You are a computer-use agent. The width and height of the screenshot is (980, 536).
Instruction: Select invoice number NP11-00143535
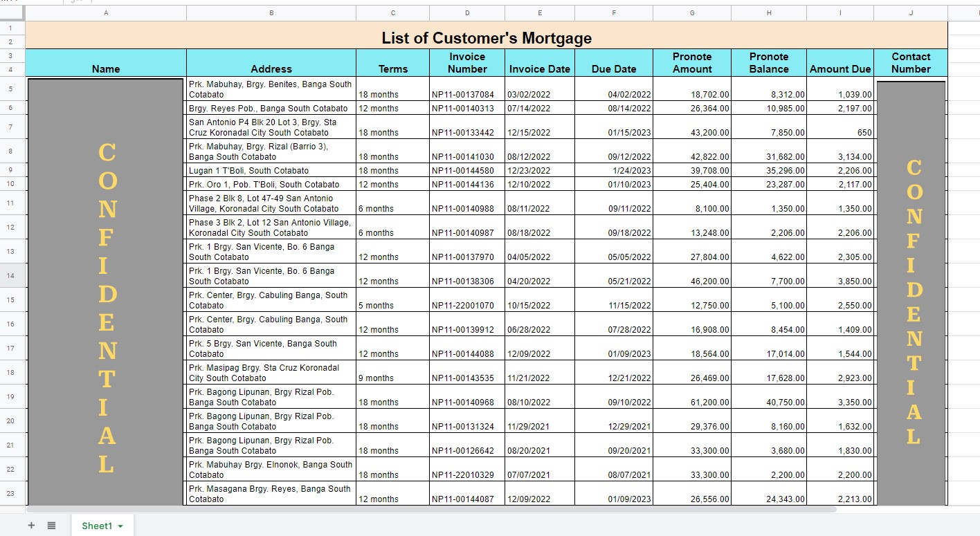point(467,372)
